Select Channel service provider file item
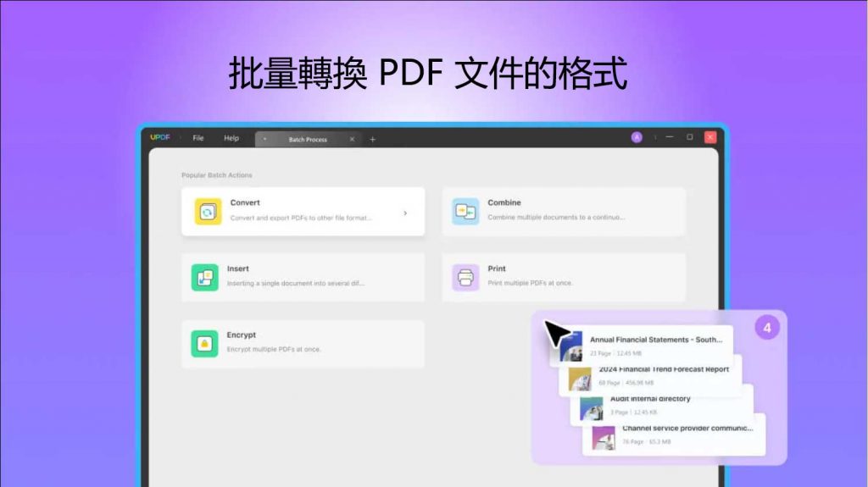Viewport: 868px width, 487px height. (x=674, y=435)
